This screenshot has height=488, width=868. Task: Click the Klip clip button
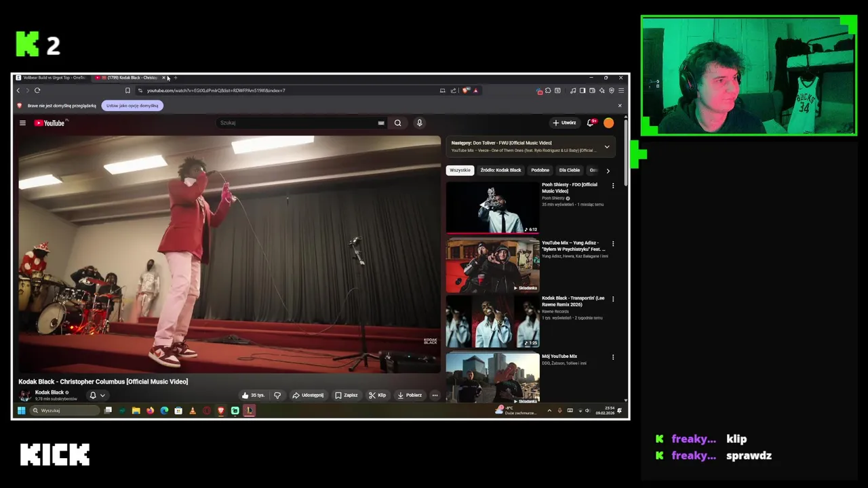click(x=378, y=395)
